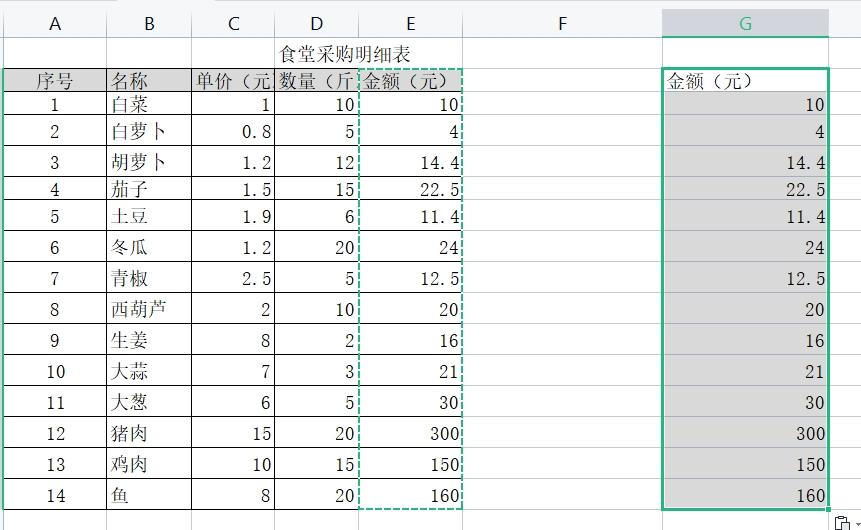Select column B header

149,24
